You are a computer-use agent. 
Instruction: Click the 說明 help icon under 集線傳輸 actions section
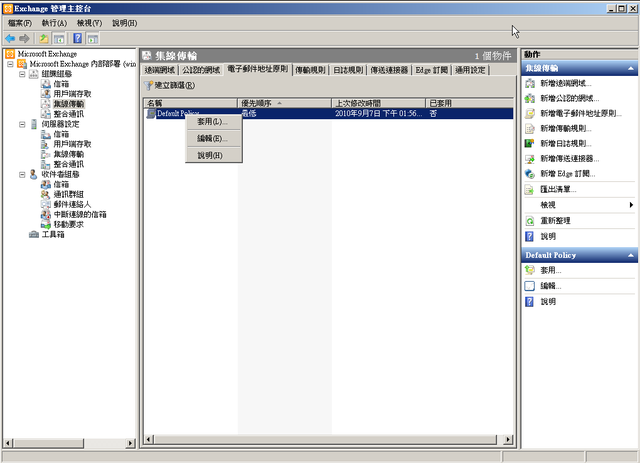click(x=530, y=236)
